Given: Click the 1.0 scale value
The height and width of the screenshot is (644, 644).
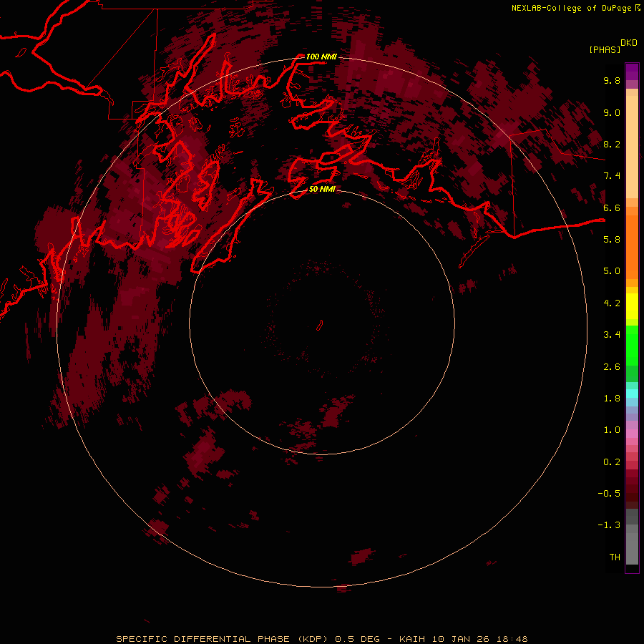Looking at the screenshot, I should pos(612,430).
